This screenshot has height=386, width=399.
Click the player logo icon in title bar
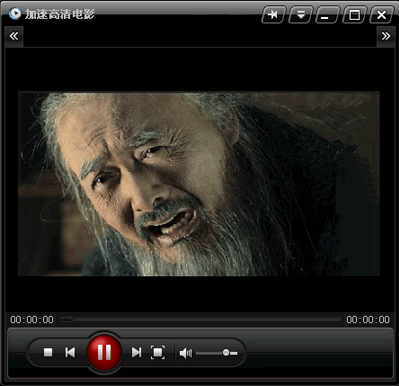pyautogui.click(x=15, y=14)
